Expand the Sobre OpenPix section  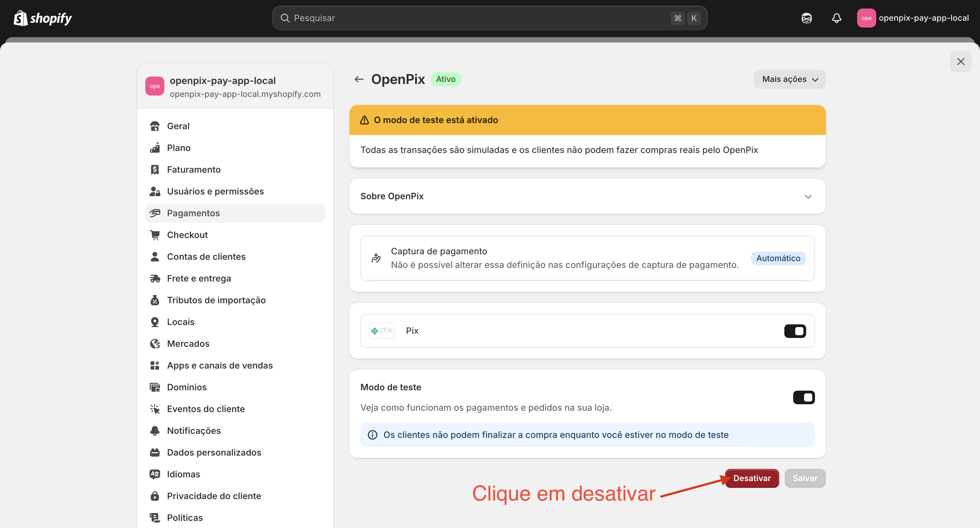(x=808, y=196)
